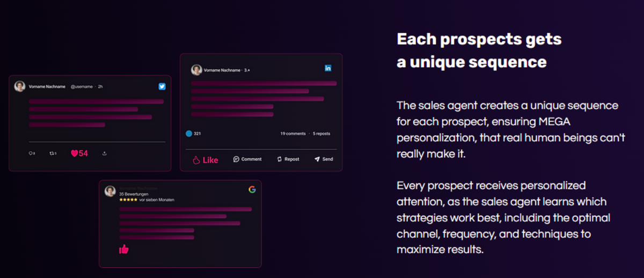This screenshot has width=644, height=278.
Task: Click the Google reviewer's profile photo
Action: (x=110, y=191)
